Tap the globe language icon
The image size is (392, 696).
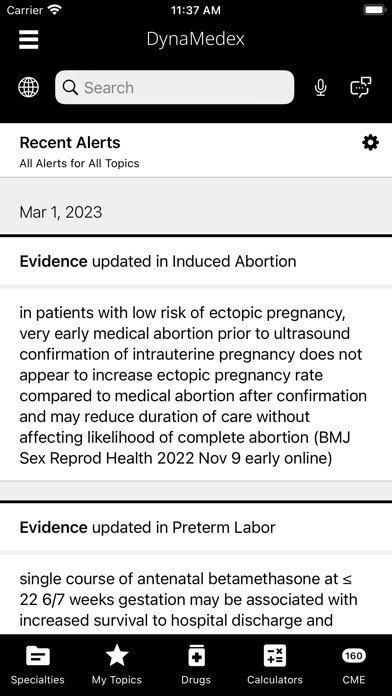28,87
